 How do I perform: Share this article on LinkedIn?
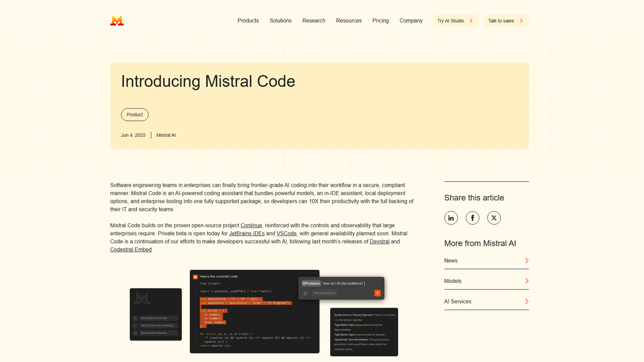[451, 218]
